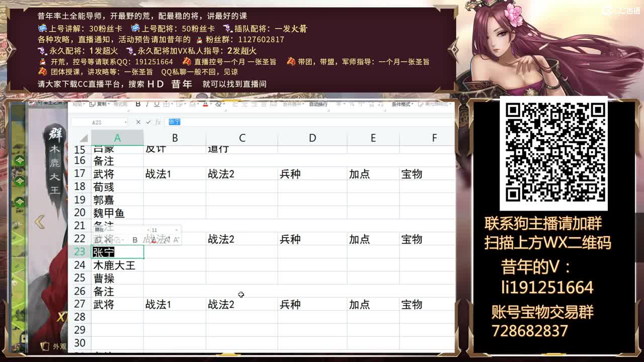Click the 备注 cell in row 16
The width and height of the screenshot is (644, 362).
(117, 161)
